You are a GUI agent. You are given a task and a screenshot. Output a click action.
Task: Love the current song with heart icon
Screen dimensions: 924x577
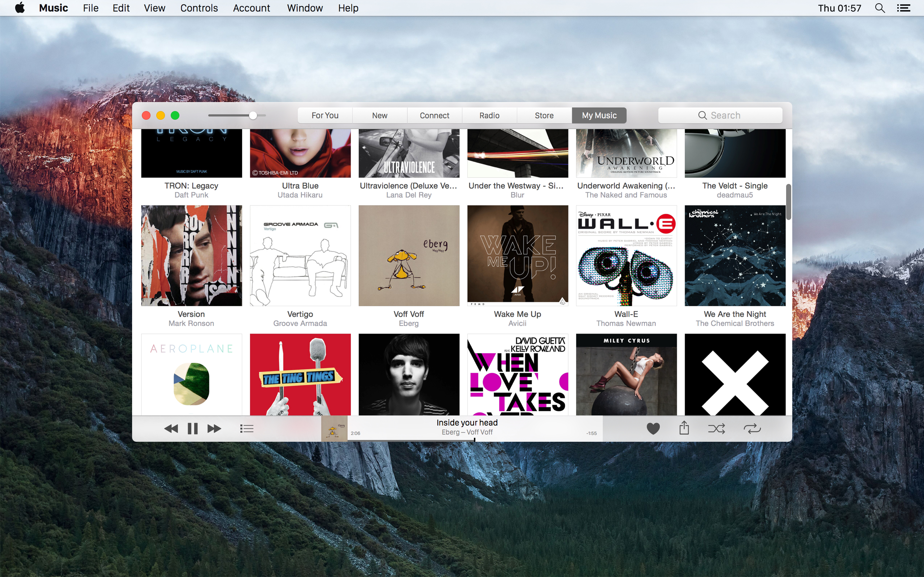pyautogui.click(x=653, y=428)
